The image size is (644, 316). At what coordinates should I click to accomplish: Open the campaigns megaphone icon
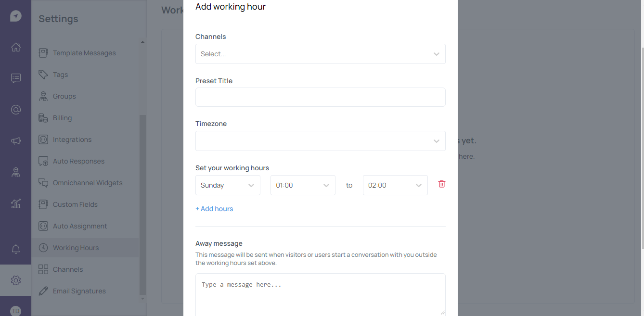(16, 141)
